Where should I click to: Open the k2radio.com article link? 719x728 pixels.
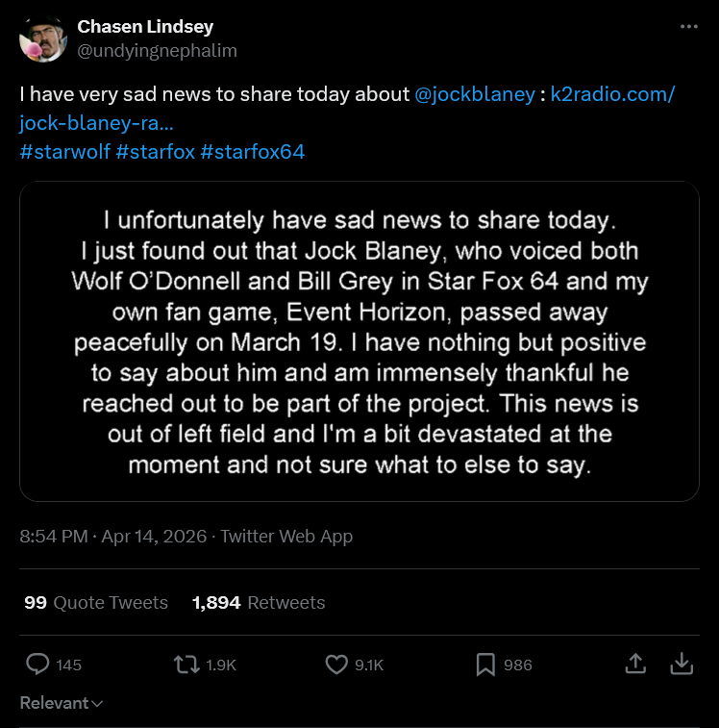(612, 95)
